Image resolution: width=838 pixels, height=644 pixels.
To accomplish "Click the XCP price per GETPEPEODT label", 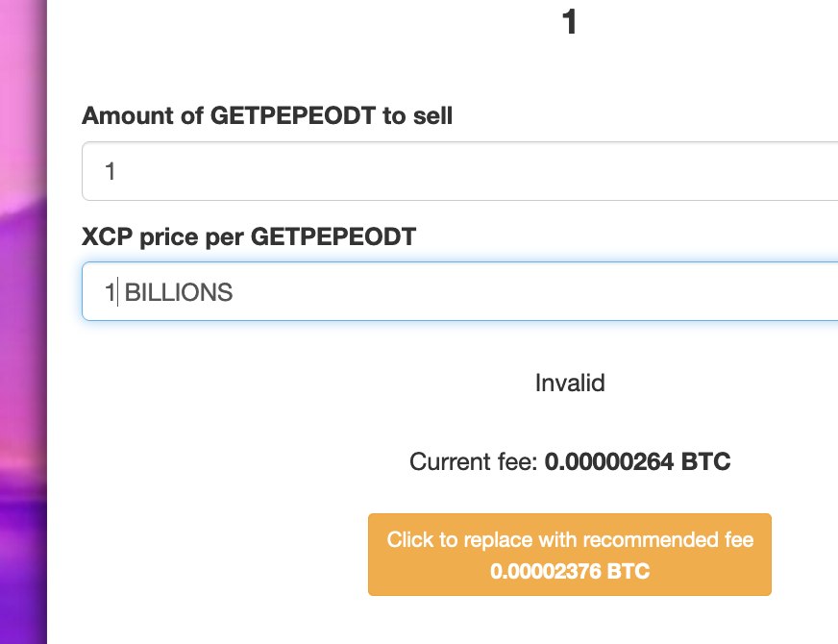I will [x=249, y=236].
